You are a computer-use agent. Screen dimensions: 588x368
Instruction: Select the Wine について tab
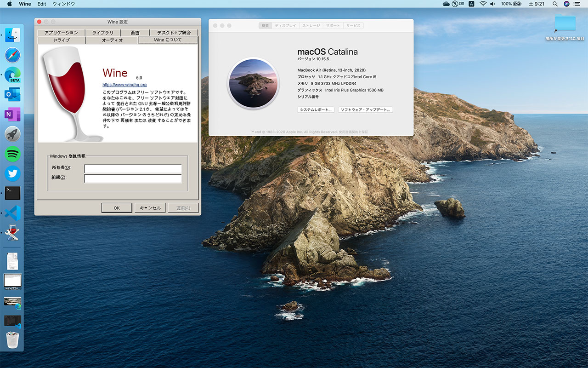tap(168, 40)
